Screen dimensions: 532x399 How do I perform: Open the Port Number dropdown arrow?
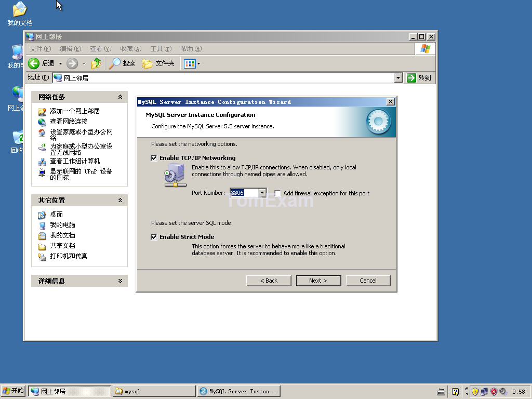click(x=262, y=193)
